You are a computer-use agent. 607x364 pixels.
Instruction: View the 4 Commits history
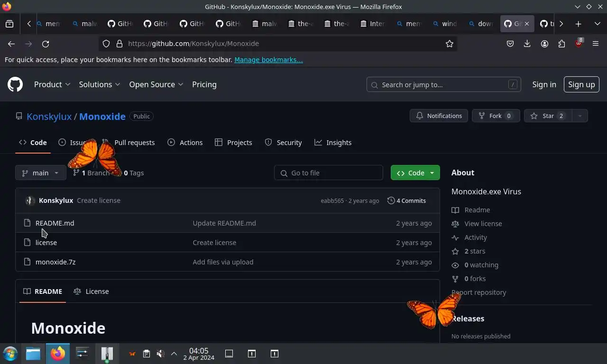[406, 200]
